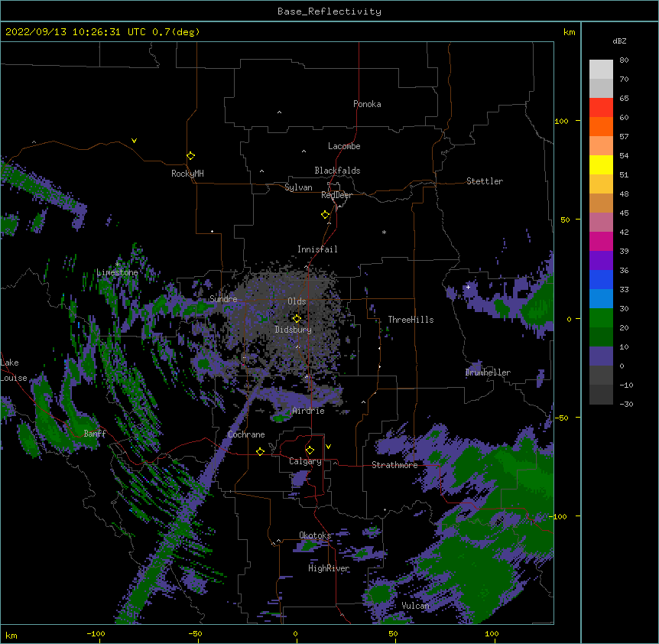Screen dimensions: 659x644
Task: Click the Sylvan label
Action: [298, 187]
